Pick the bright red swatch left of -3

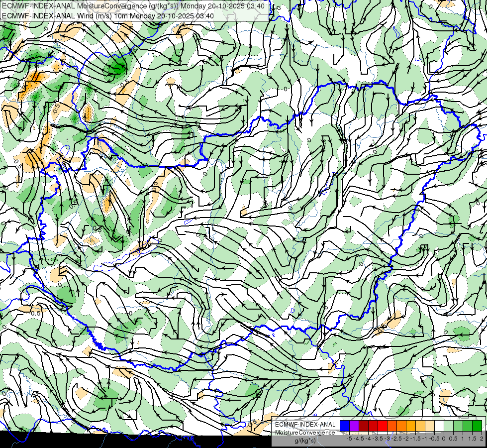point(383,426)
